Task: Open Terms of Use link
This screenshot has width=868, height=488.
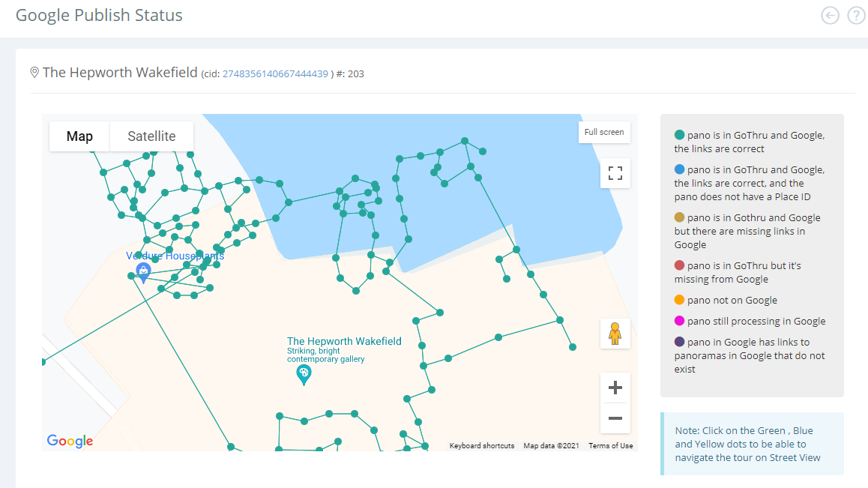Action: 611,446
